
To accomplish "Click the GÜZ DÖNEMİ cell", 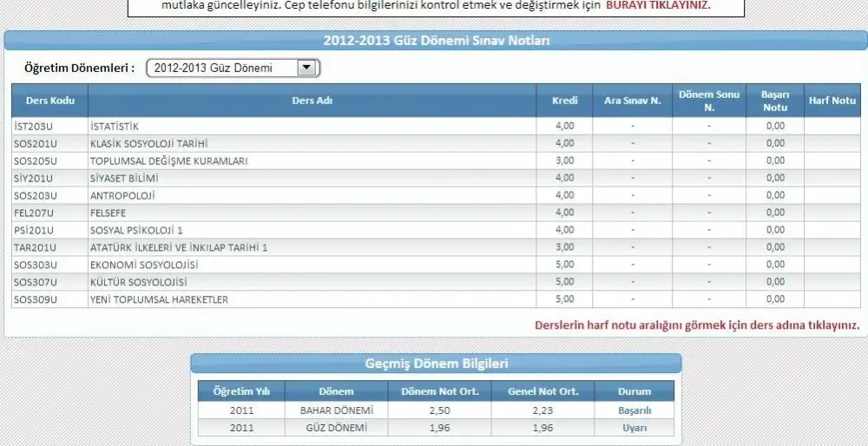I will 337,428.
